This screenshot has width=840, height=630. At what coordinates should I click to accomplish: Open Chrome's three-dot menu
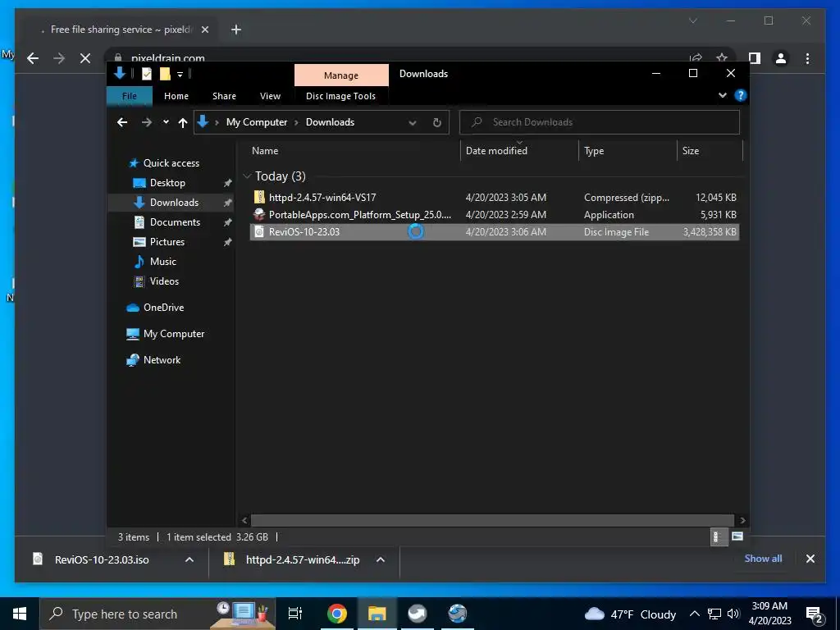(x=807, y=58)
